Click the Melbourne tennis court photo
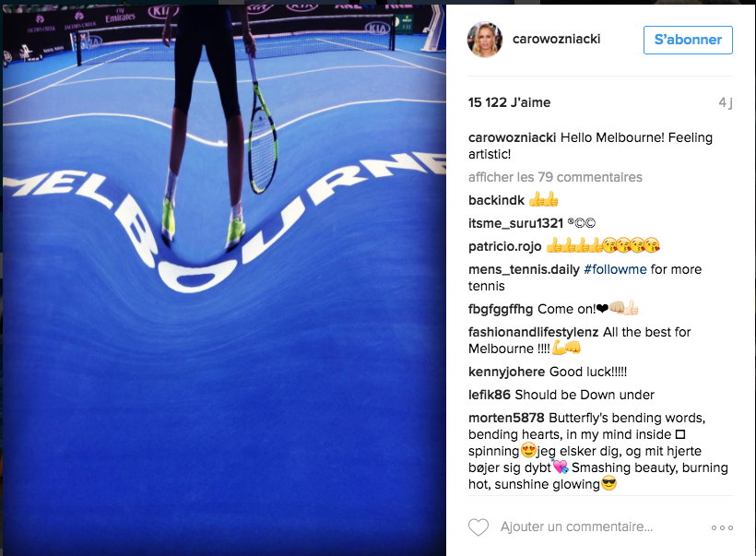Image resolution: width=756 pixels, height=556 pixels. click(224, 279)
